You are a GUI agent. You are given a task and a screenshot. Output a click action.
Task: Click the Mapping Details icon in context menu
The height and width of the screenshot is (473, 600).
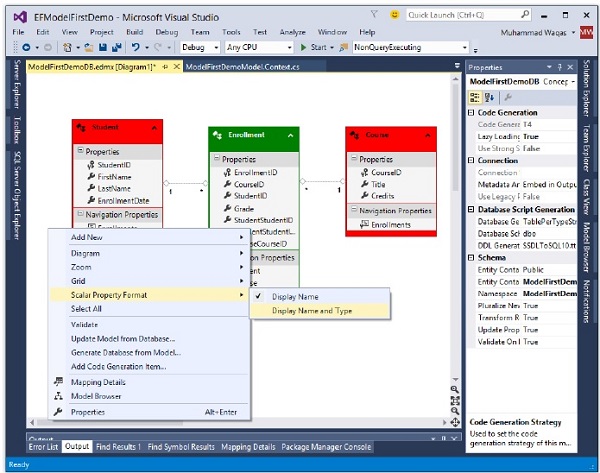pyautogui.click(x=61, y=382)
